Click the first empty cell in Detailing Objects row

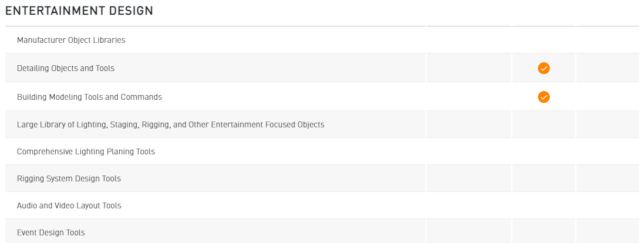coord(468,68)
